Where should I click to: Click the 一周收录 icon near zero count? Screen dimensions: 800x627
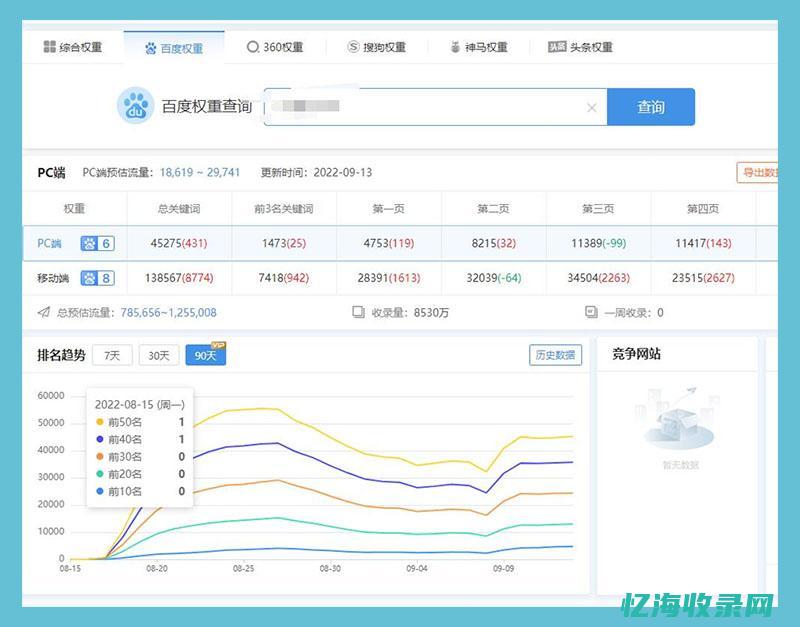tap(592, 312)
